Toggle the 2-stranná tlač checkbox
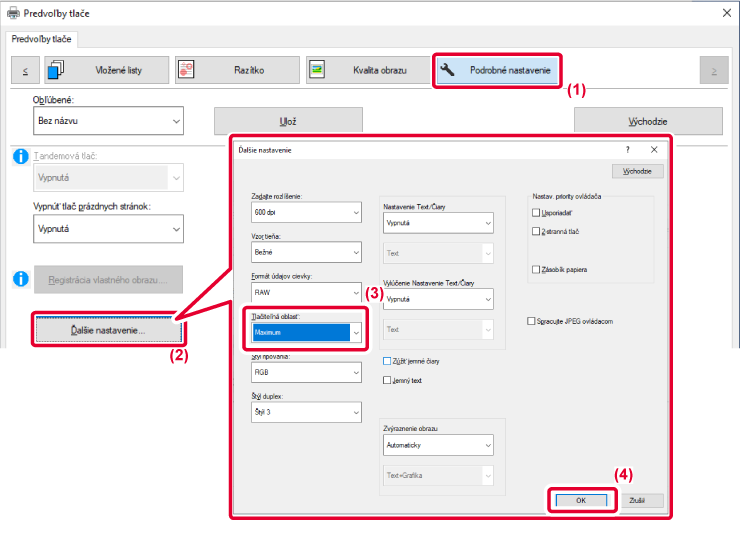The width and height of the screenshot is (740, 541). (x=537, y=231)
